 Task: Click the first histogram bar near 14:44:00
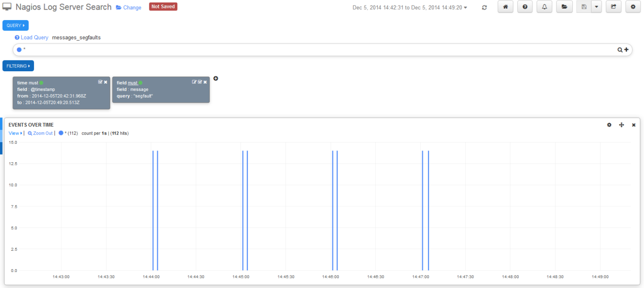pos(153,210)
